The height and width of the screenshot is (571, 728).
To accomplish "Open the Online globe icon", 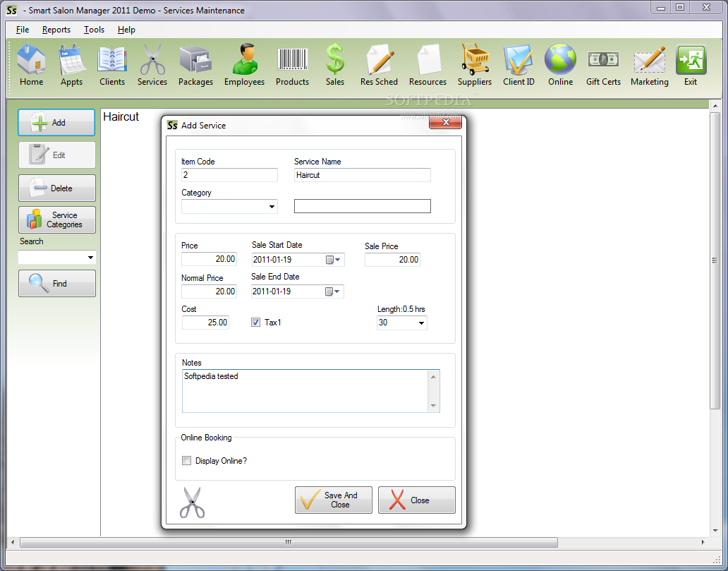I will [560, 65].
